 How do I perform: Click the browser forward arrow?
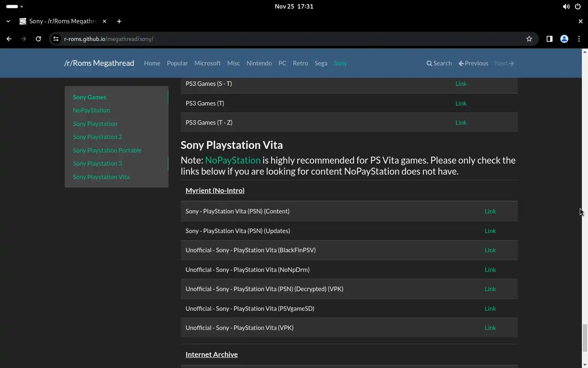click(x=24, y=39)
